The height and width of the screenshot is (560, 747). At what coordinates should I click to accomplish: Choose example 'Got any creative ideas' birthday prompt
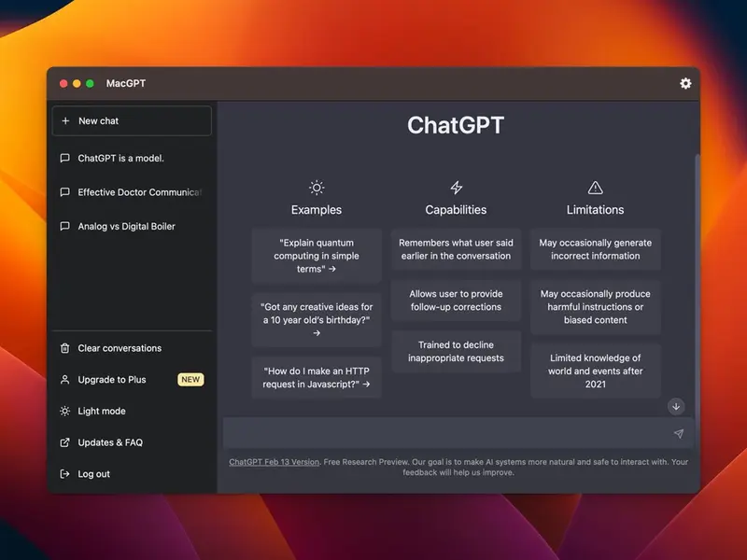317,319
